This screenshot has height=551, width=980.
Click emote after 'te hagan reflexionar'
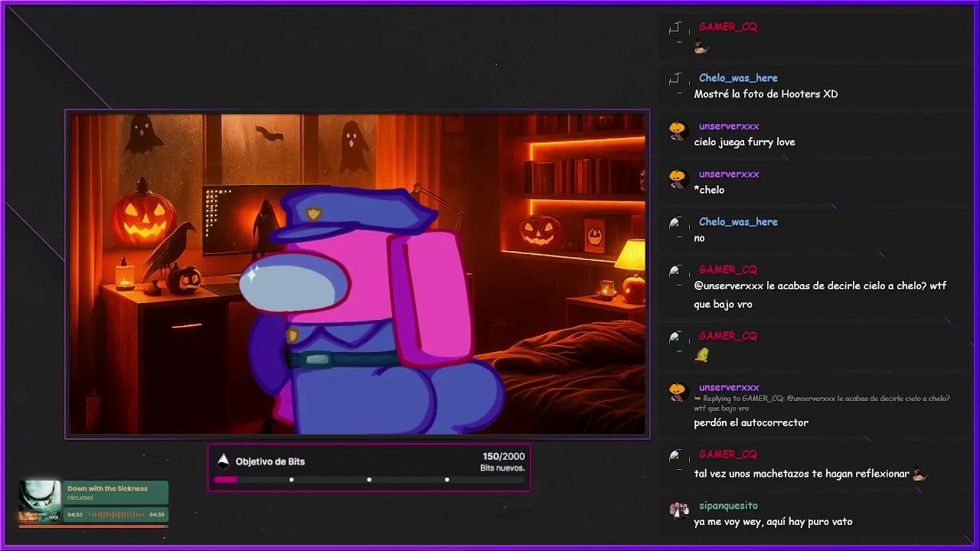click(920, 474)
